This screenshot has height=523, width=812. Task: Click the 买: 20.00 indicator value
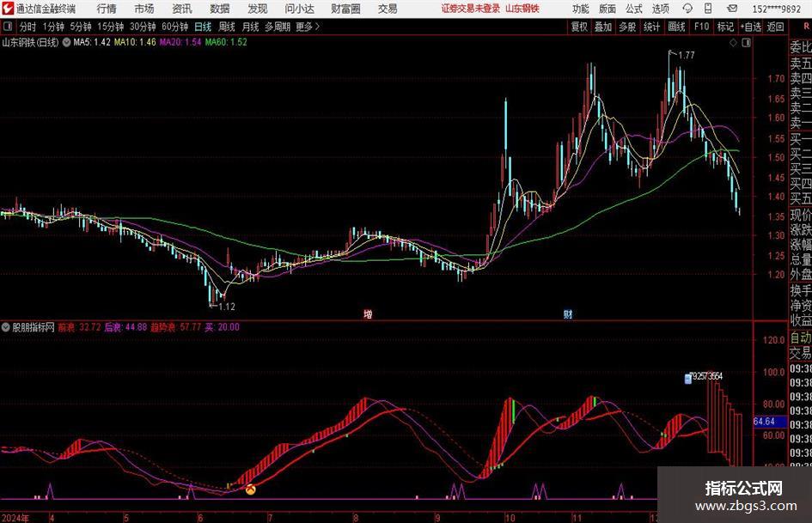(223, 327)
